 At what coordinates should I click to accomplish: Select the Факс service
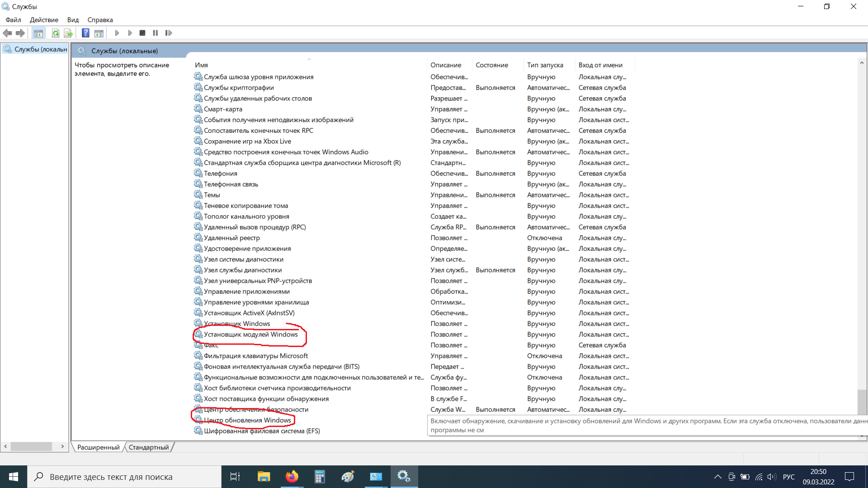click(x=211, y=345)
